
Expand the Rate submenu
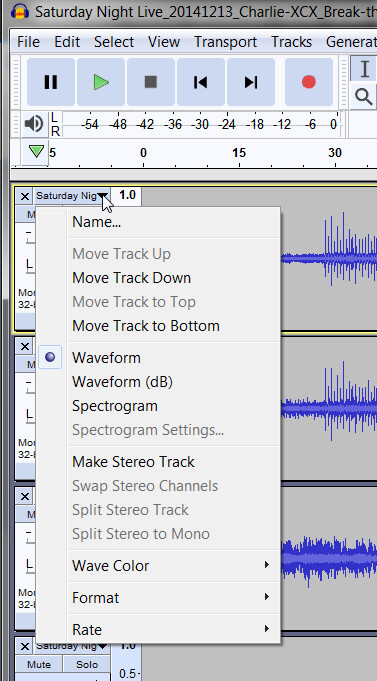coord(159,629)
